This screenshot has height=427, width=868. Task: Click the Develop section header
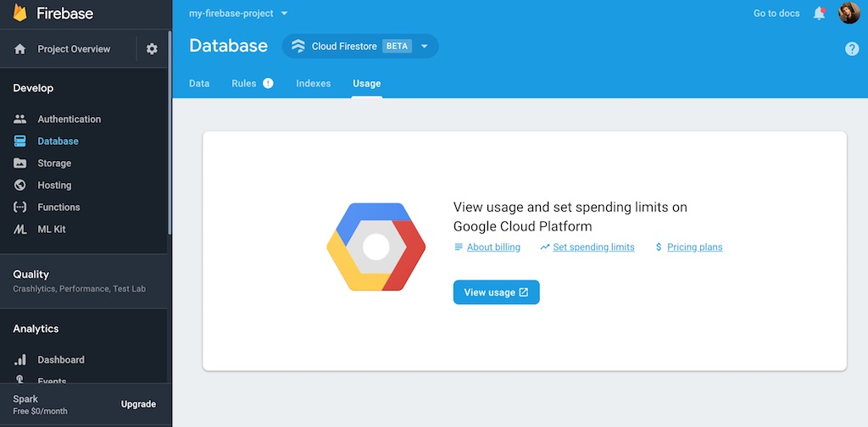pyautogui.click(x=33, y=88)
